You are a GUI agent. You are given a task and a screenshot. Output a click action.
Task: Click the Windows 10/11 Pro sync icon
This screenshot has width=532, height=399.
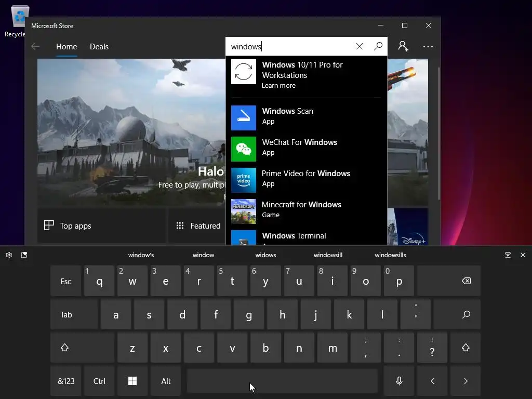point(244,72)
